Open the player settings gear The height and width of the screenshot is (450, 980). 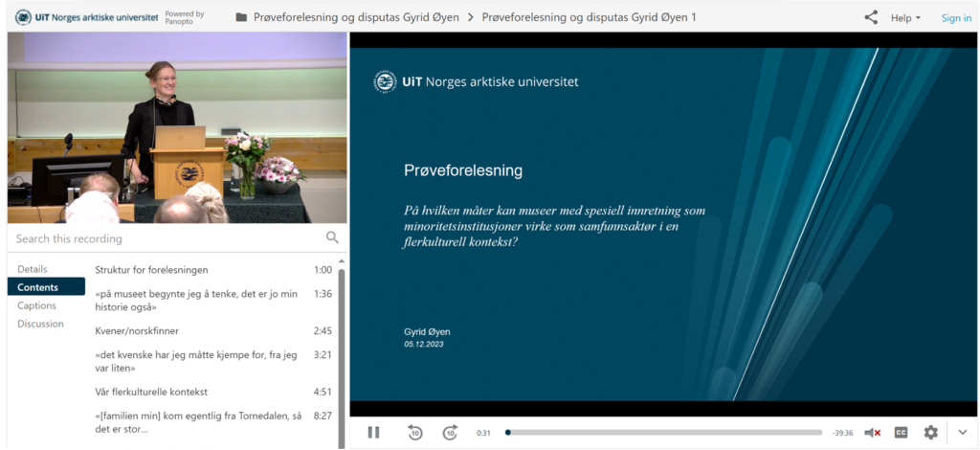coord(930,433)
